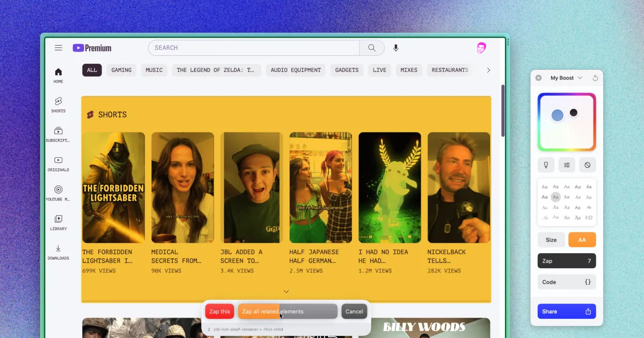Select the highlighted bold Aa font style
Screen dimensions: 644x338
point(555,197)
